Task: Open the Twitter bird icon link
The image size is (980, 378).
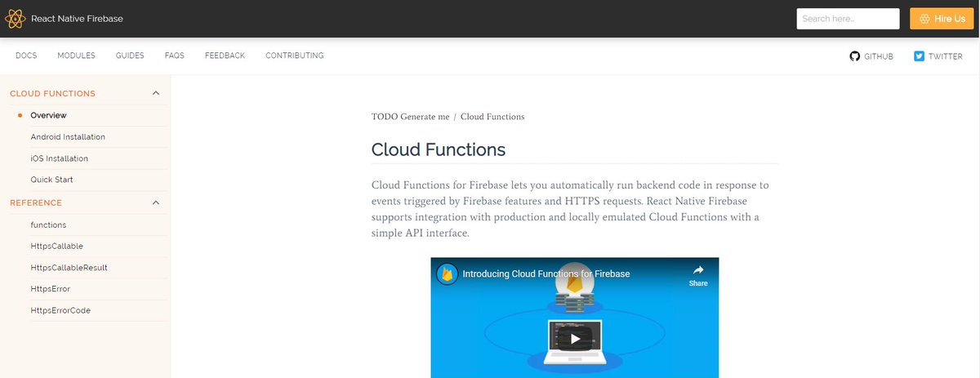Action: coord(919,56)
